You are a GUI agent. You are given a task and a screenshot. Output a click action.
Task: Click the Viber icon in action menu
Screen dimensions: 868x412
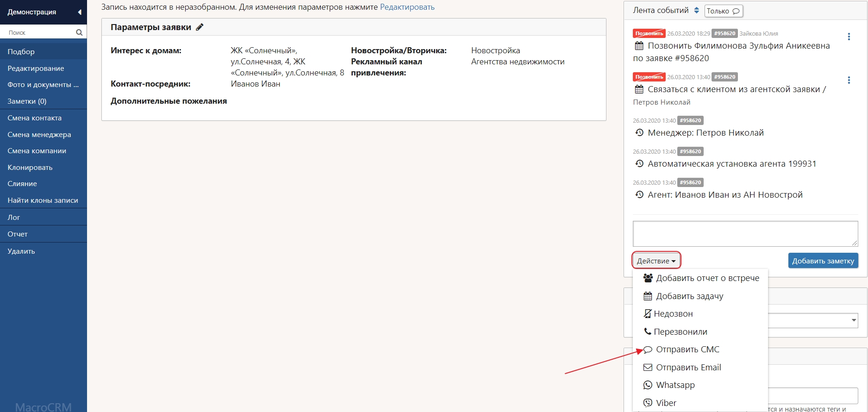[648, 403]
